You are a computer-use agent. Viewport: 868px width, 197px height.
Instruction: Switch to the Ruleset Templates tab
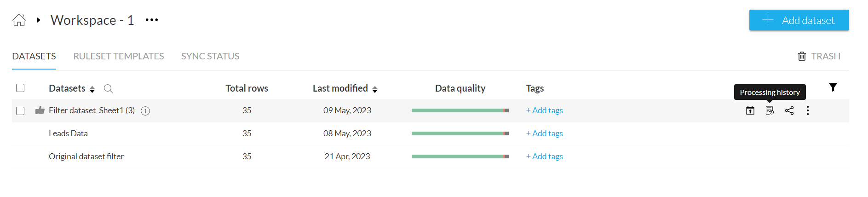119,56
